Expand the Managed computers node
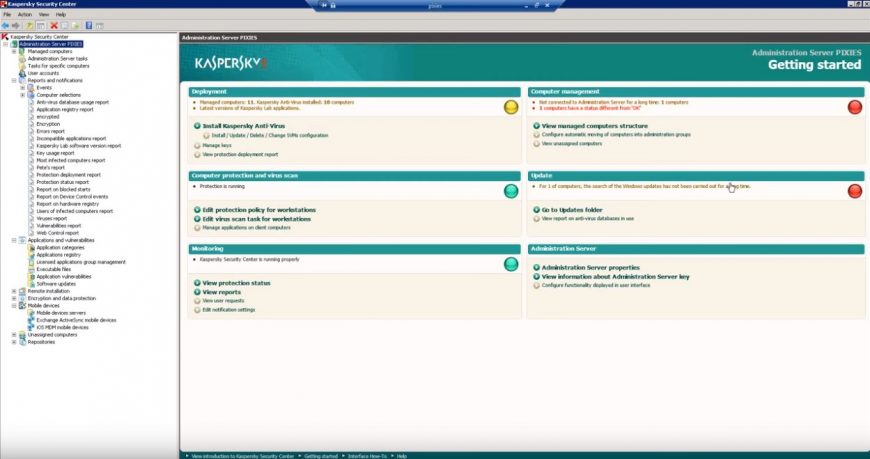This screenshot has height=459, width=870. pyautogui.click(x=14, y=51)
